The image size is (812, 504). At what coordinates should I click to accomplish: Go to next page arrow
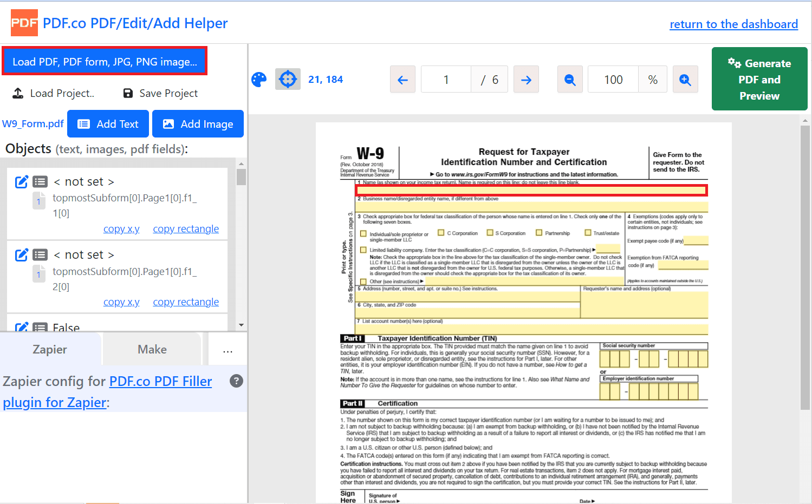pos(526,80)
